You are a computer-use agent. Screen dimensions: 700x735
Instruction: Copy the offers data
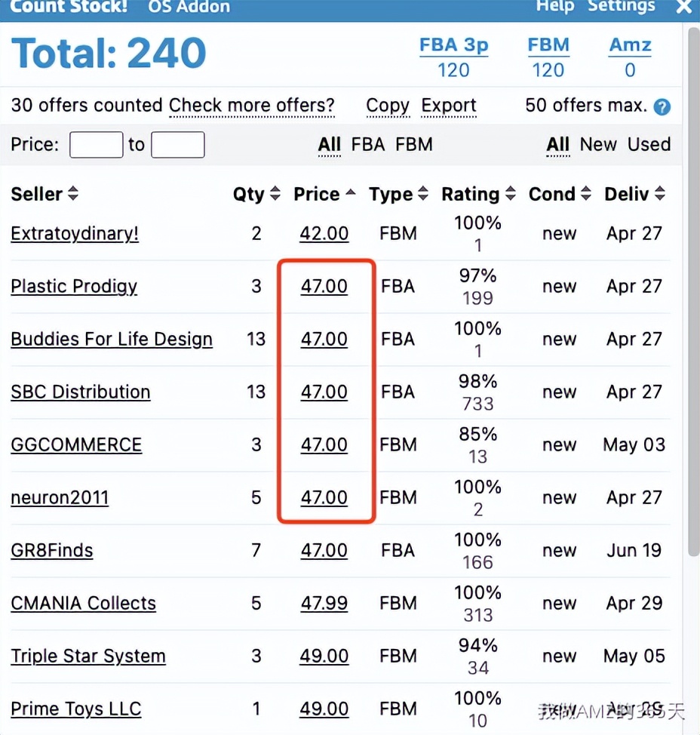click(388, 106)
